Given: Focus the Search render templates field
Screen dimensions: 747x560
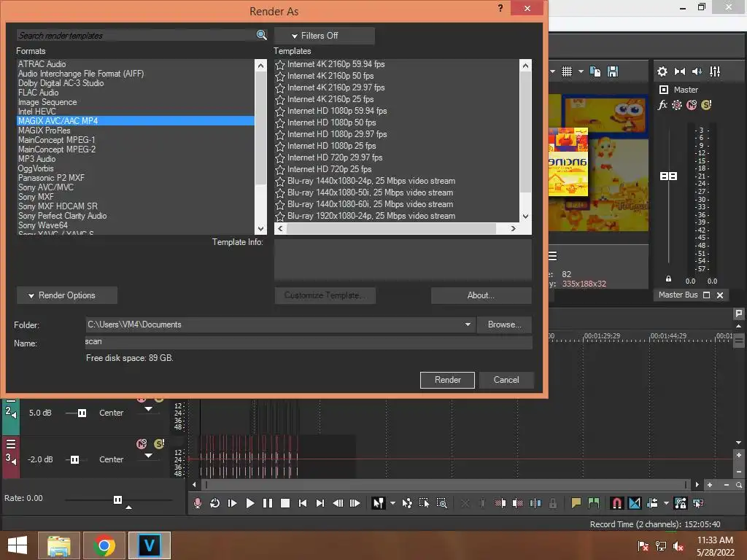Looking at the screenshot, I should [136, 35].
